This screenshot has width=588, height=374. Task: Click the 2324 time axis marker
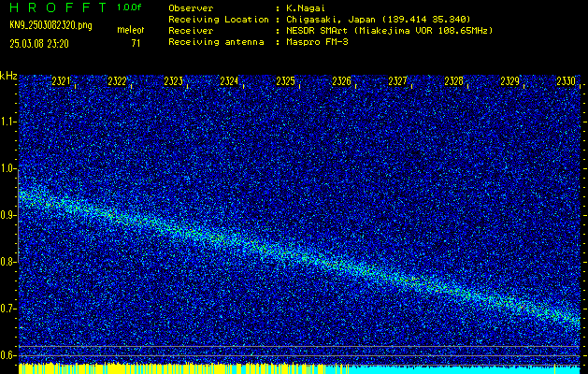point(229,81)
